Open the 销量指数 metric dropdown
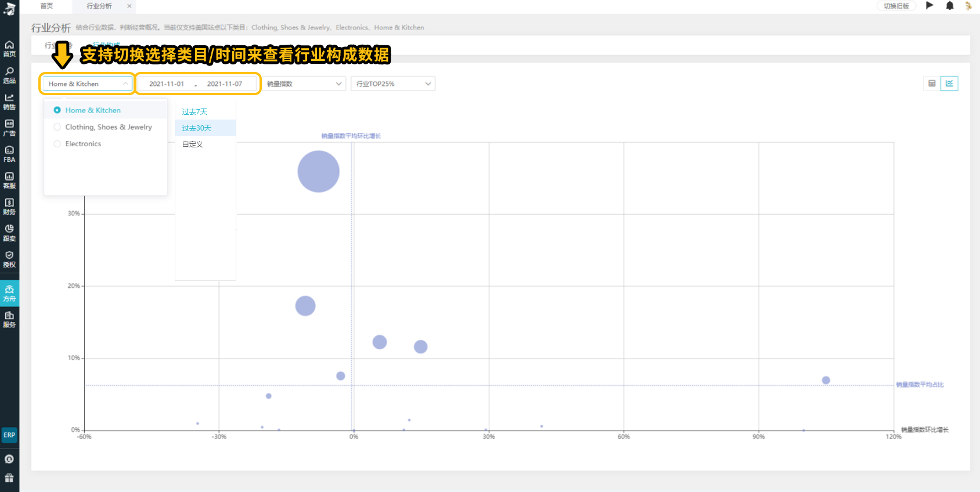 point(304,84)
